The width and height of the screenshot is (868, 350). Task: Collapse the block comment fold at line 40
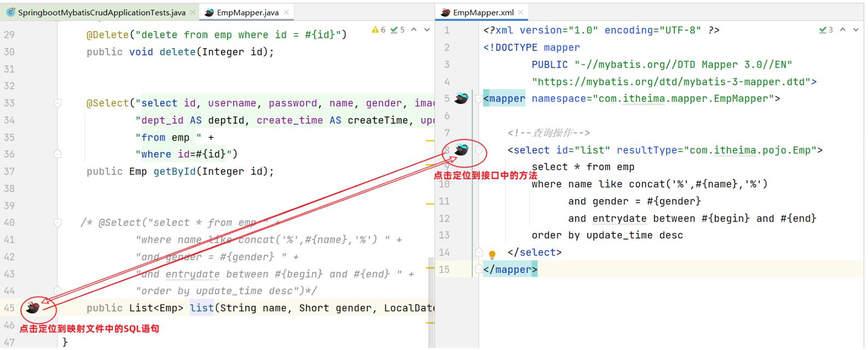pos(57,223)
